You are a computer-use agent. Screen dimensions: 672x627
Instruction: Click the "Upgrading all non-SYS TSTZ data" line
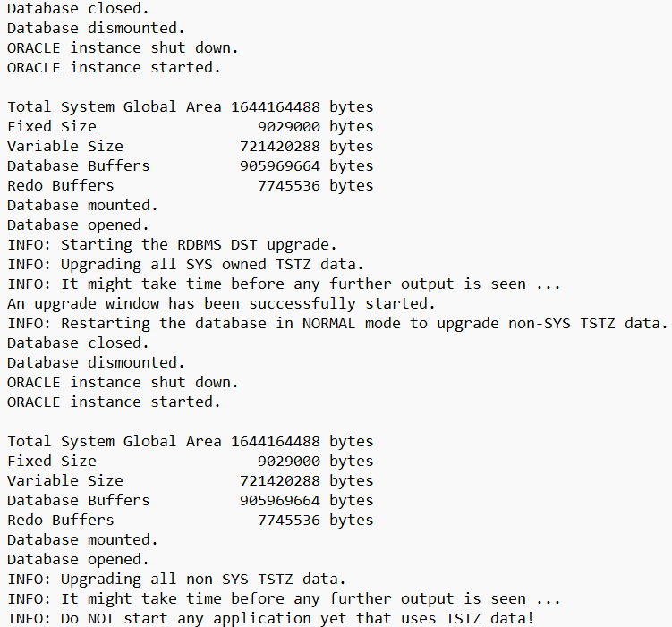tap(176, 579)
